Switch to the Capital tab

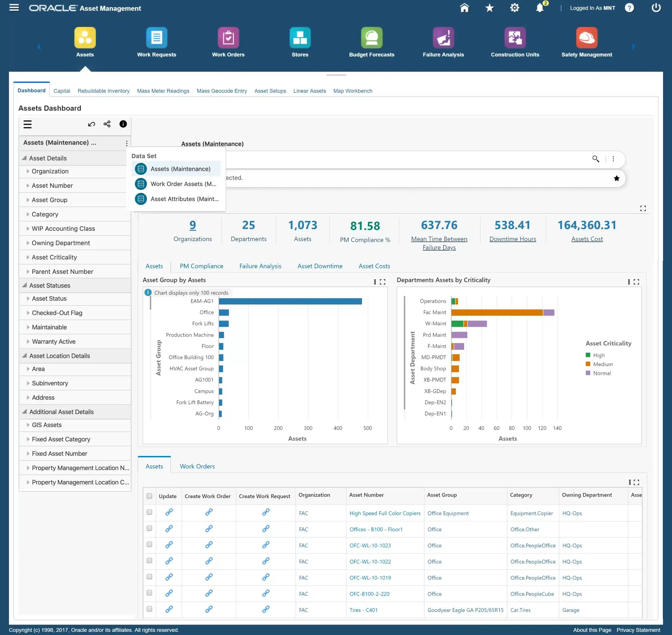click(62, 91)
